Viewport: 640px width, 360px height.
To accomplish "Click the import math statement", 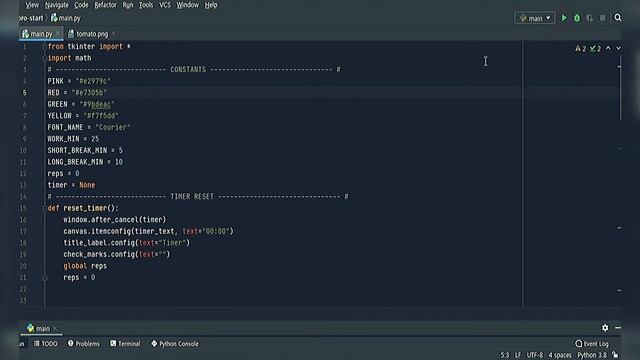I will click(69, 58).
